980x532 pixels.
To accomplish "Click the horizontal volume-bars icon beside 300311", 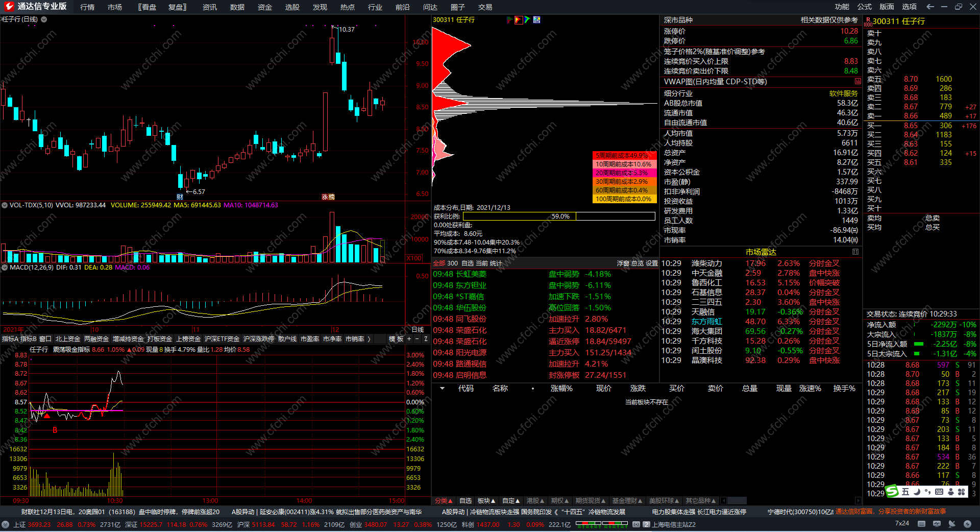I will [x=509, y=20].
